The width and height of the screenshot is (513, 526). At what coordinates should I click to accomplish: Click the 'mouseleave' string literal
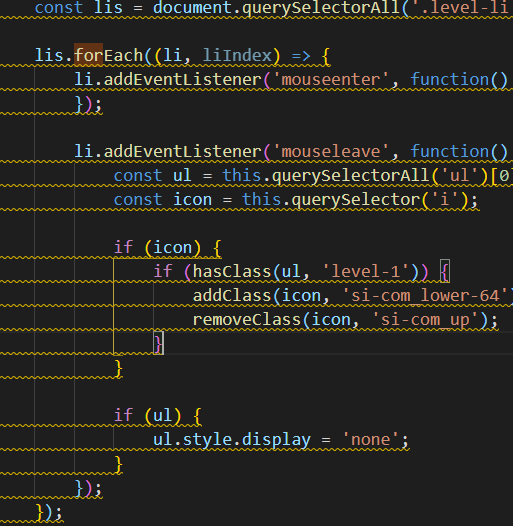point(331,151)
